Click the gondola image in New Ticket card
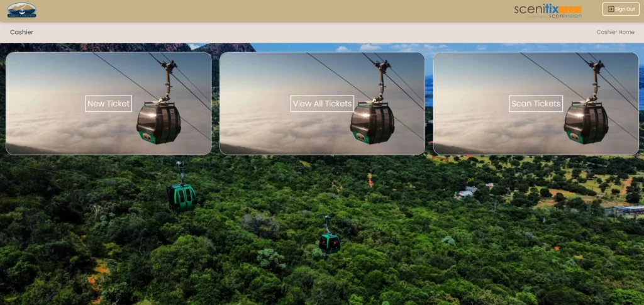The image size is (644, 305). [158, 122]
